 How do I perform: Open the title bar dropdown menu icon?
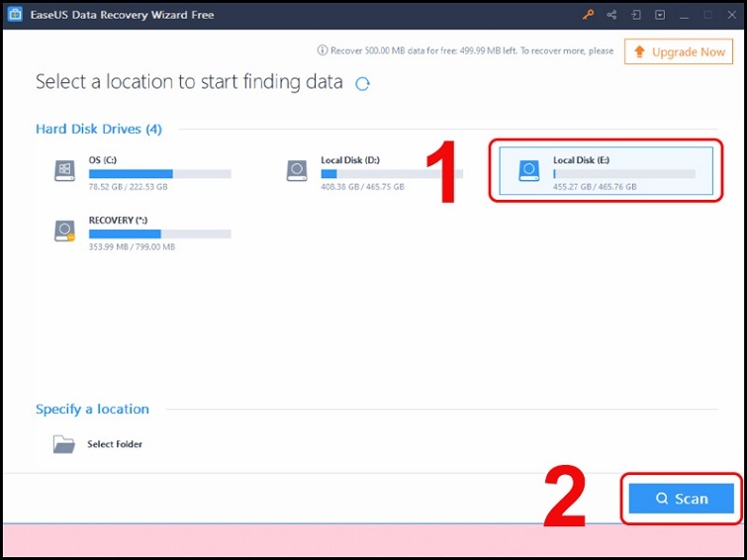(660, 15)
